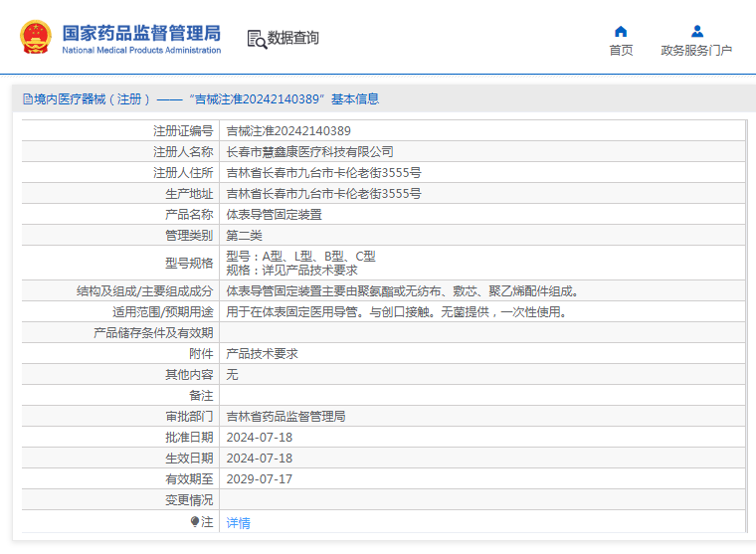Click the 附件 label
Image resolution: width=756 pixels, height=554 pixels.
click(201, 354)
